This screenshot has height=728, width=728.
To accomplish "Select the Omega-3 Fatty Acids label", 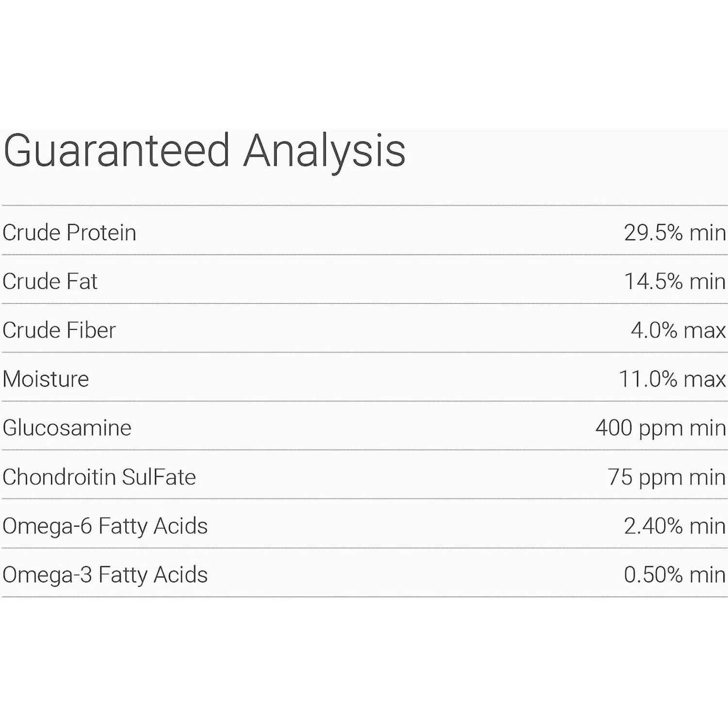I will (x=105, y=575).
